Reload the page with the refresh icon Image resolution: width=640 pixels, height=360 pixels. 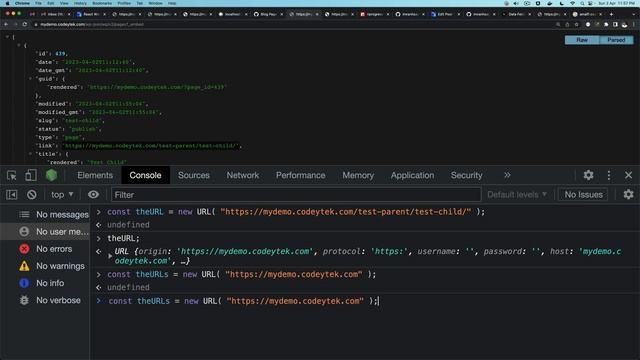point(25,24)
